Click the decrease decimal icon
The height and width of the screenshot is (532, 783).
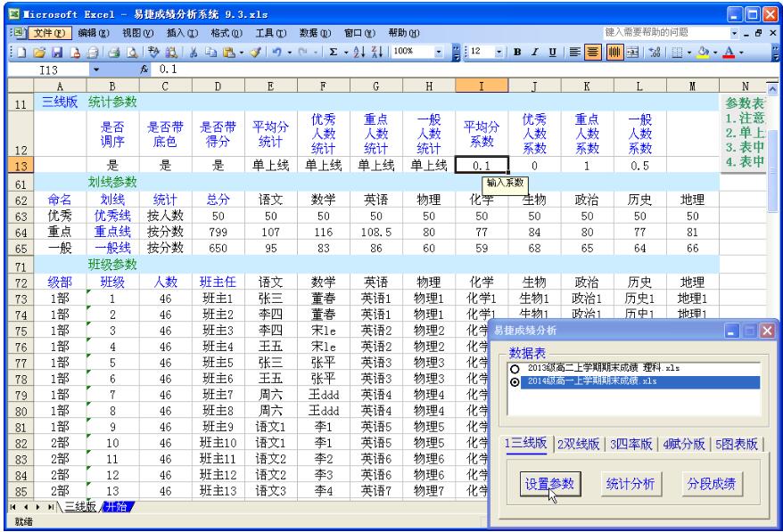(x=655, y=52)
